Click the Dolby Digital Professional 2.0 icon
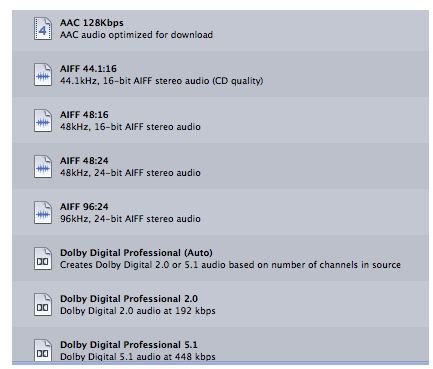This screenshot has height=369, width=433. coord(43,305)
